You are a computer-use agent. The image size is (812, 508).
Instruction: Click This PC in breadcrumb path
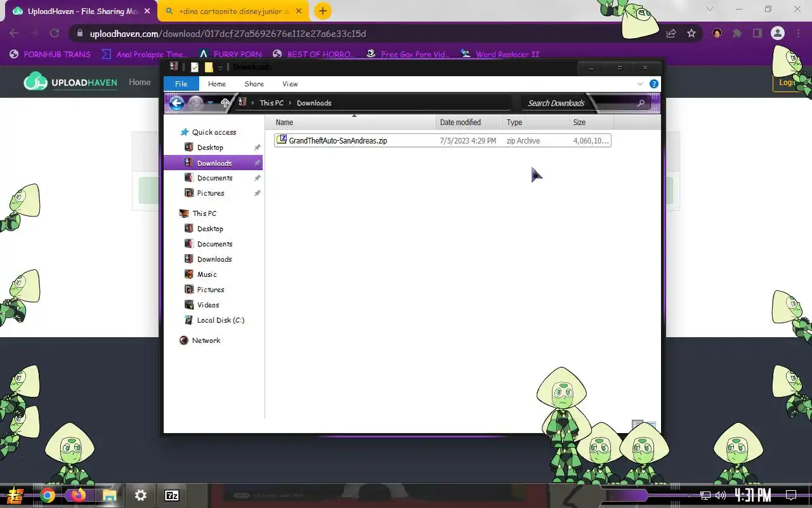(272, 103)
